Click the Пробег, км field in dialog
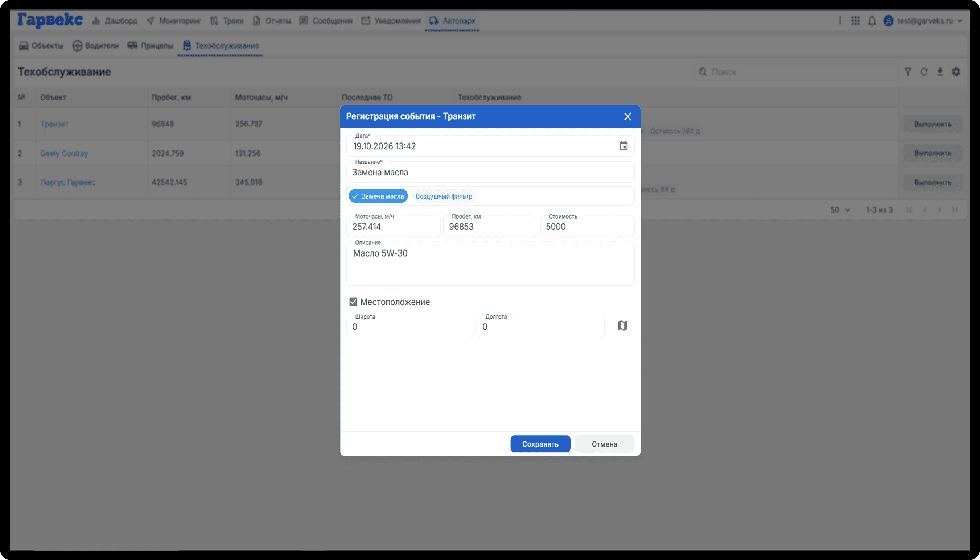This screenshot has width=980, height=560. 490,227
